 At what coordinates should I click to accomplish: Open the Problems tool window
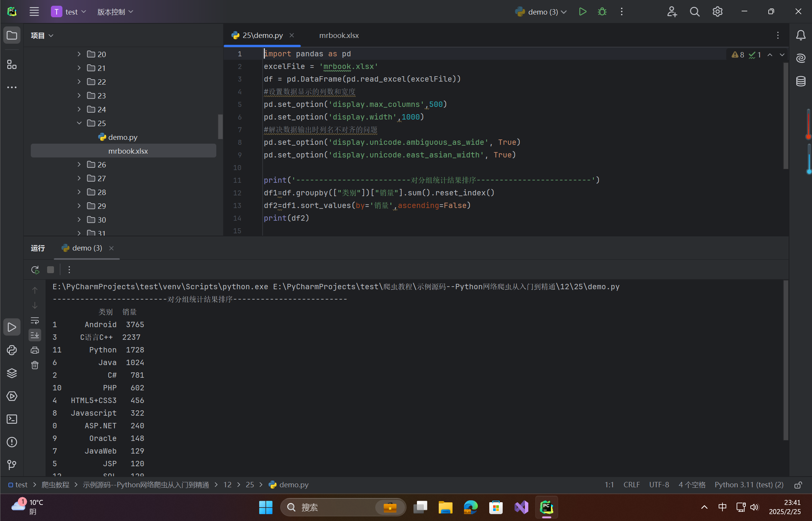(12, 442)
